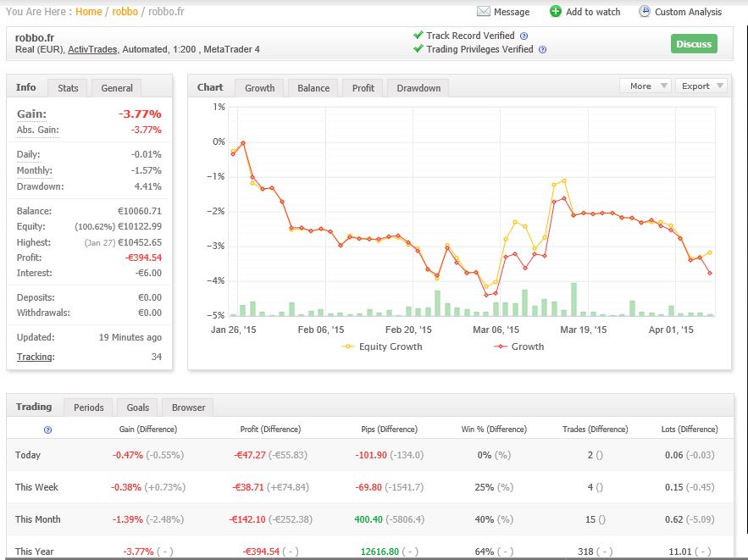The height and width of the screenshot is (560, 748).
Task: Open the Export dropdown menu
Action: pyautogui.click(x=703, y=86)
